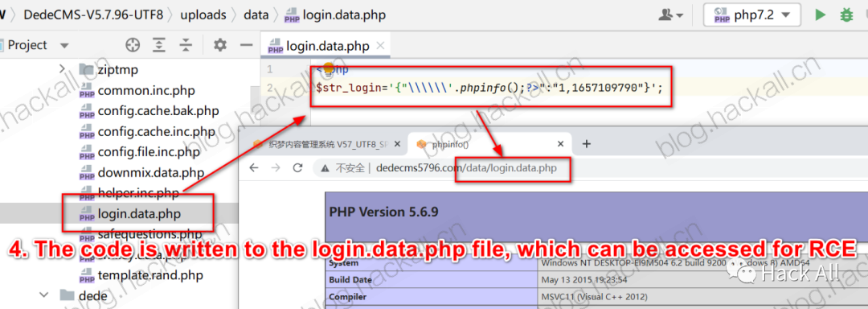Click browser Forward arrow

(x=276, y=168)
